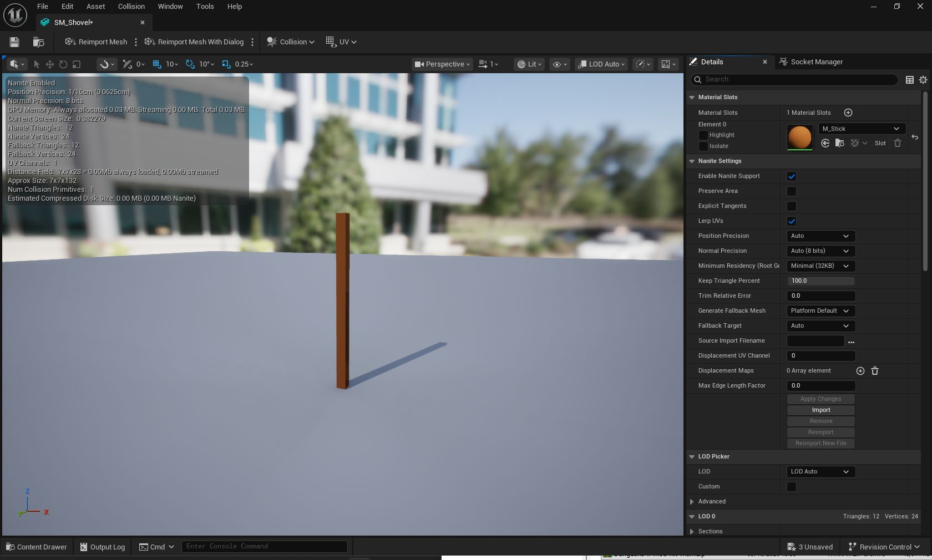Collapse the Material Slots section
Viewport: 932px width, 560px height.
click(692, 98)
